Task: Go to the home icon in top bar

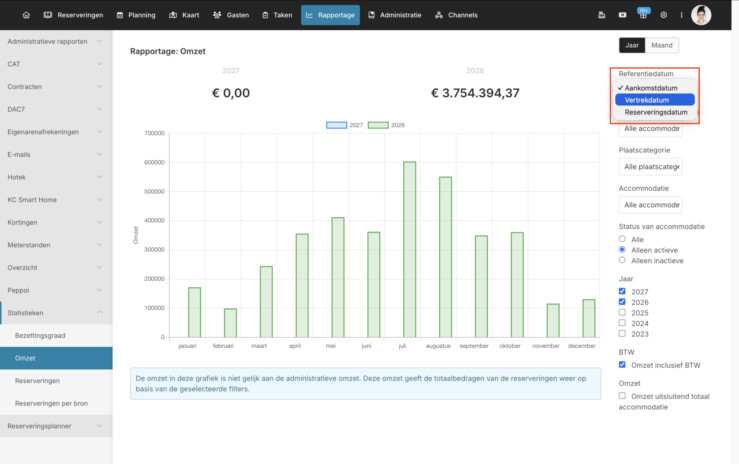Action: click(x=26, y=15)
